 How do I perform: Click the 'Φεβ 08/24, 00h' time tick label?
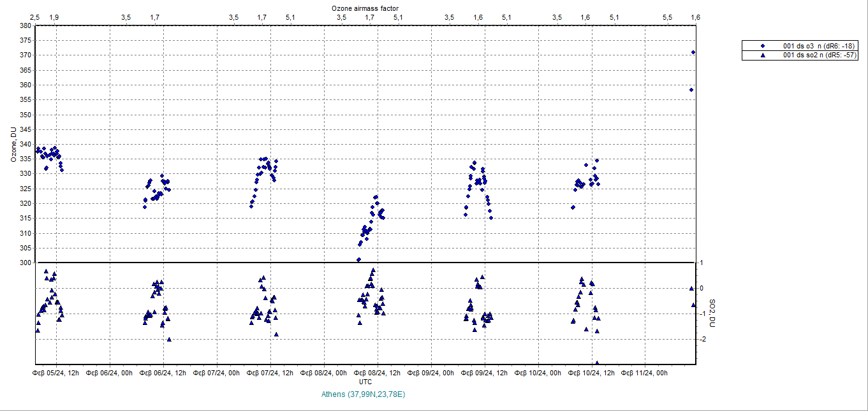pos(324,373)
